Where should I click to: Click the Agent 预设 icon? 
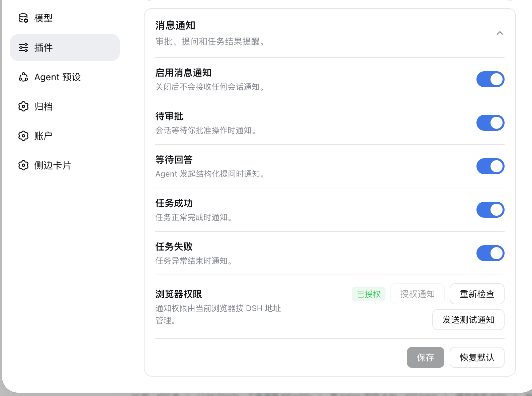point(23,77)
